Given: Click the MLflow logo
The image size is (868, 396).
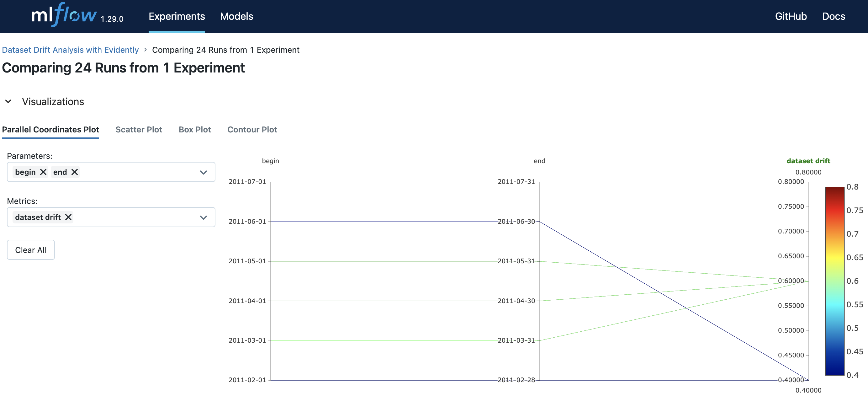Looking at the screenshot, I should pos(64,15).
